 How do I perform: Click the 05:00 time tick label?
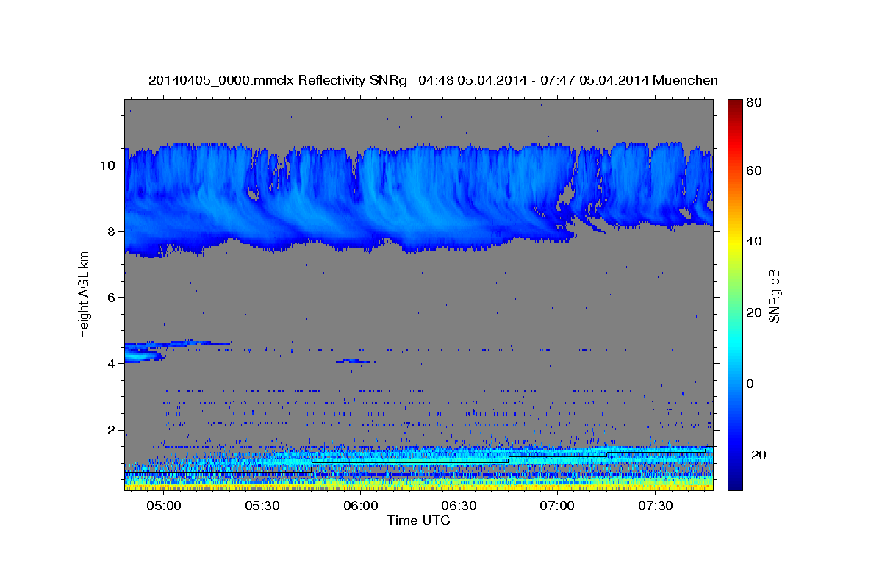(163, 506)
